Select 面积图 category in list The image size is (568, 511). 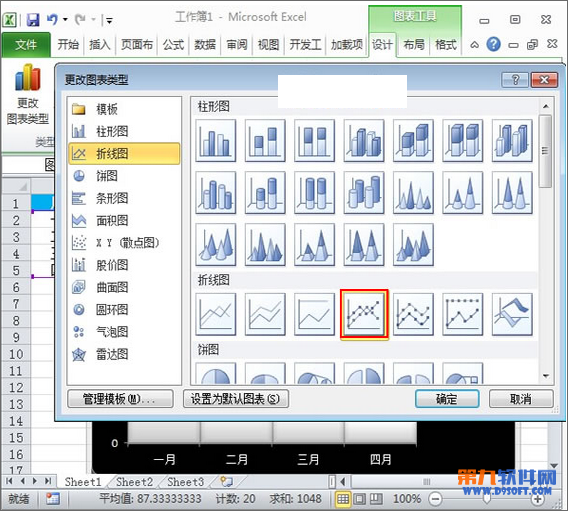[x=124, y=221]
